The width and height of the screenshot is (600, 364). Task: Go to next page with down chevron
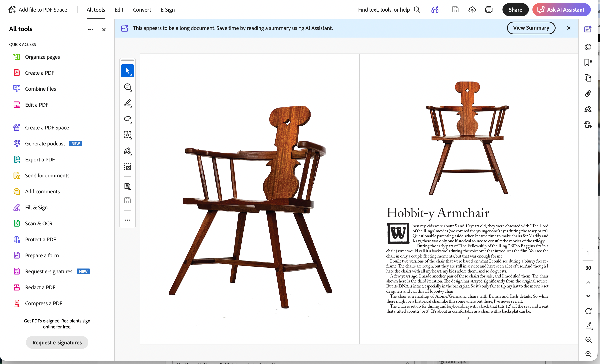[x=588, y=296]
